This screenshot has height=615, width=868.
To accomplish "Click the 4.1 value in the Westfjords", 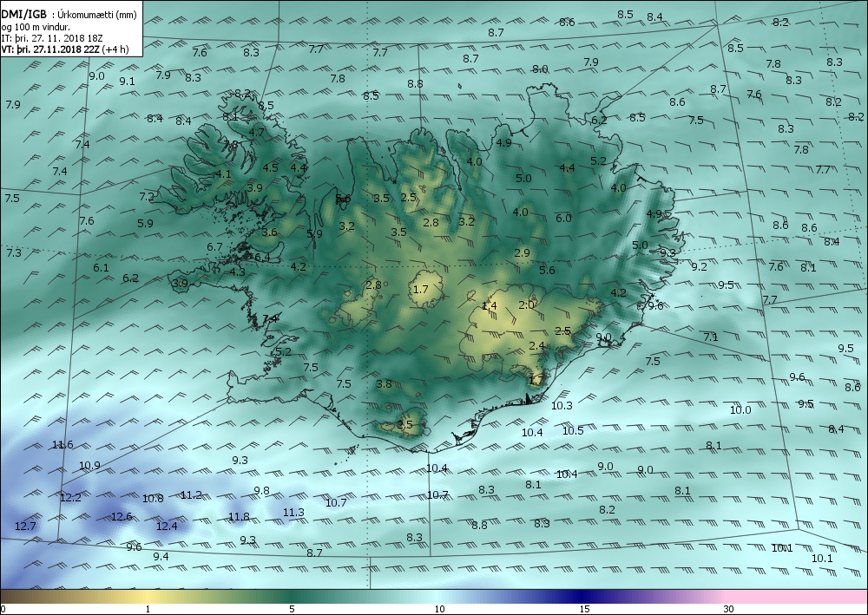I will 223,173.
